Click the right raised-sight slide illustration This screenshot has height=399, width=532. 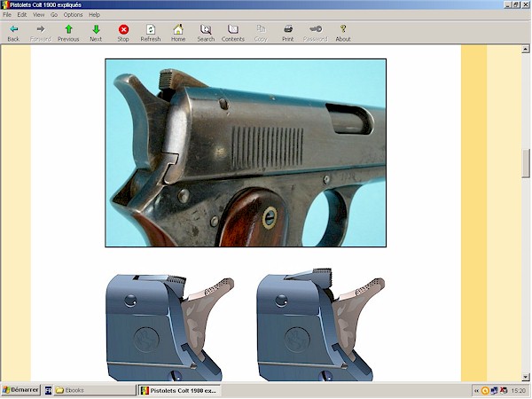[x=321, y=325]
